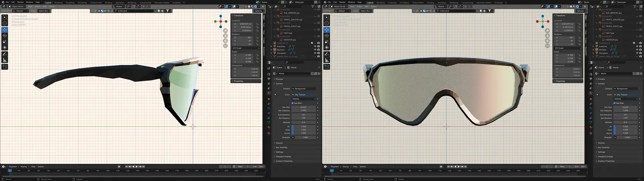Screen dimensions: 644x181
Task: Select the Rotate tool in left viewport toolbar
Action: click(x=5, y=36)
